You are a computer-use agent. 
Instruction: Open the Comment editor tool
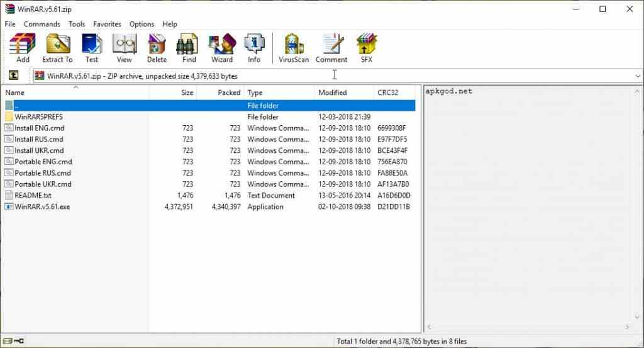point(331,48)
